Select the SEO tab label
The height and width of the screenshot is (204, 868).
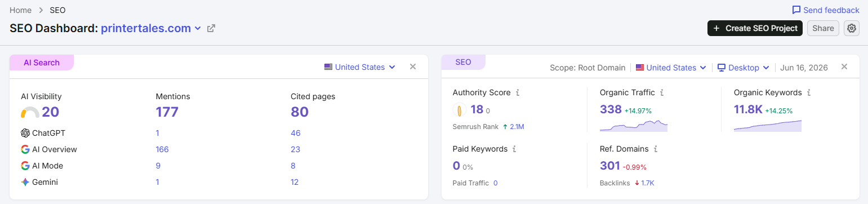pyautogui.click(x=463, y=62)
